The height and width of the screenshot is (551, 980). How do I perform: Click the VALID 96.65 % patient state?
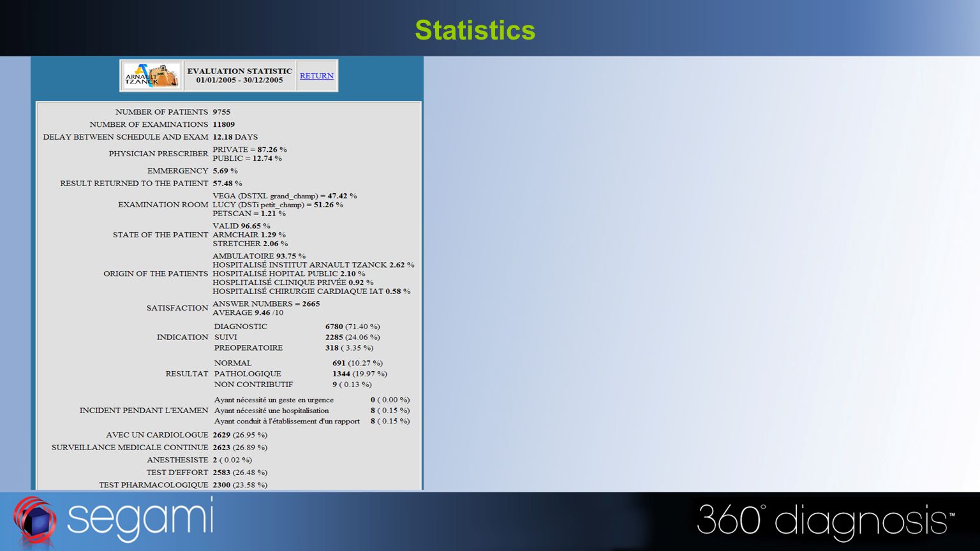click(241, 226)
